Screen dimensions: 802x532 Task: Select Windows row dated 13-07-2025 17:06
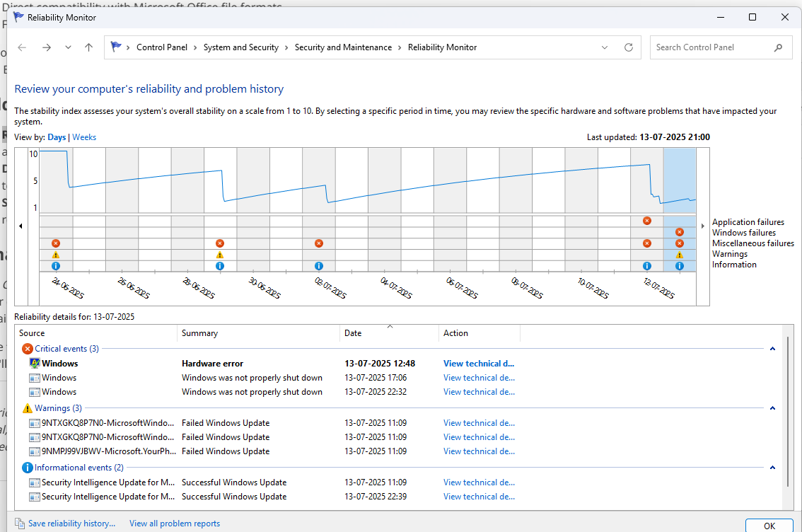coord(399,378)
